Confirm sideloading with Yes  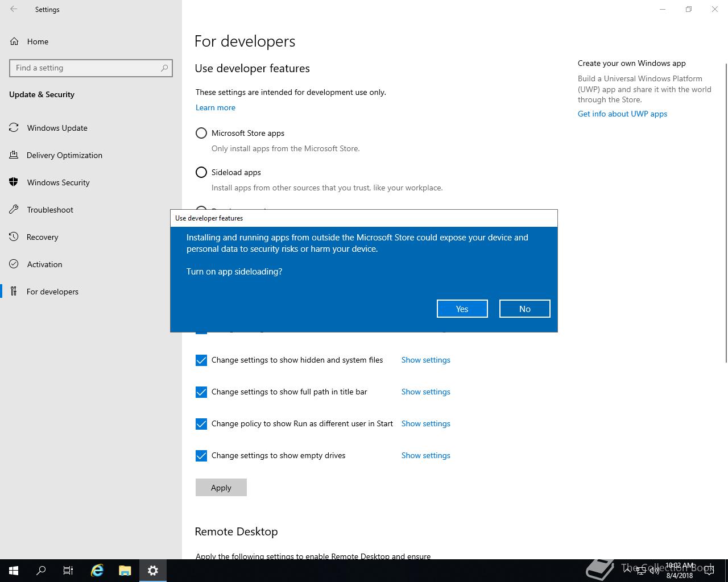[462, 309]
